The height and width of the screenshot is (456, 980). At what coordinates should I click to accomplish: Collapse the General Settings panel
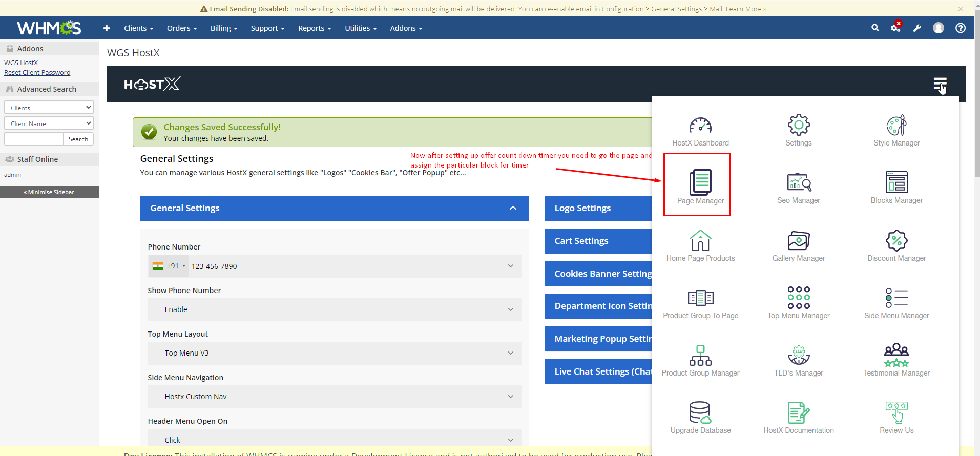pyautogui.click(x=513, y=208)
